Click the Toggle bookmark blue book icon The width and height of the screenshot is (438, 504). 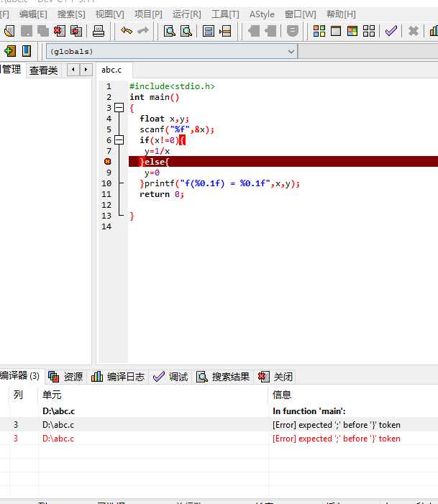point(27,51)
